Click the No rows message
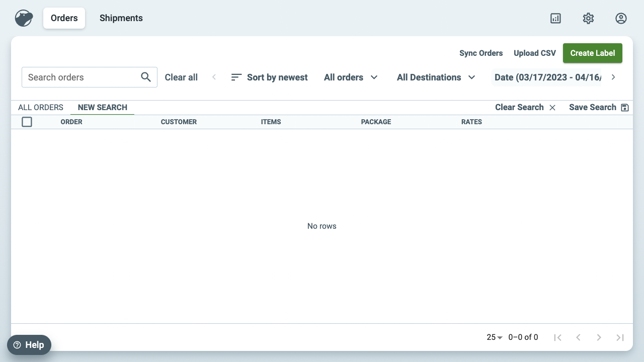This screenshot has height=362, width=644. pyautogui.click(x=322, y=226)
